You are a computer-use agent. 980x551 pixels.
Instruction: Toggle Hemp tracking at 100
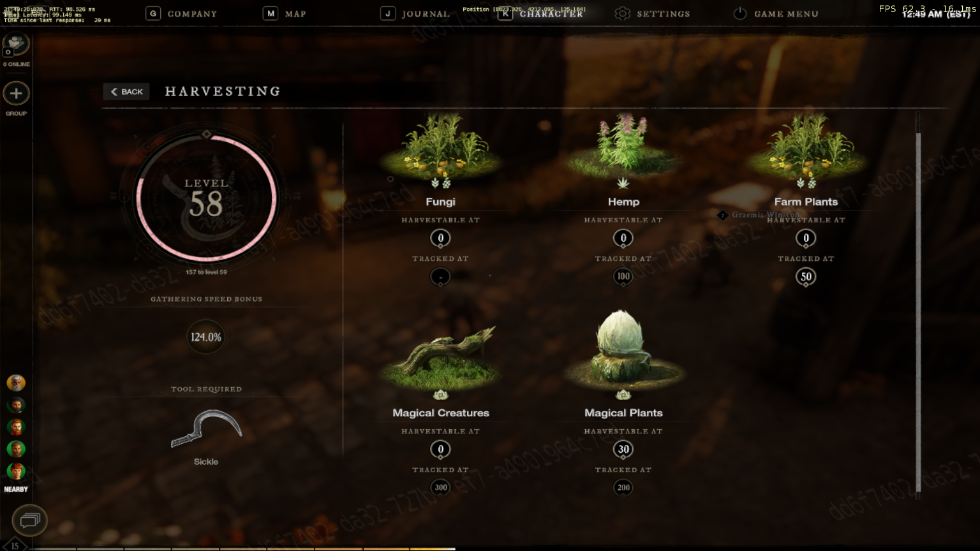623,277
